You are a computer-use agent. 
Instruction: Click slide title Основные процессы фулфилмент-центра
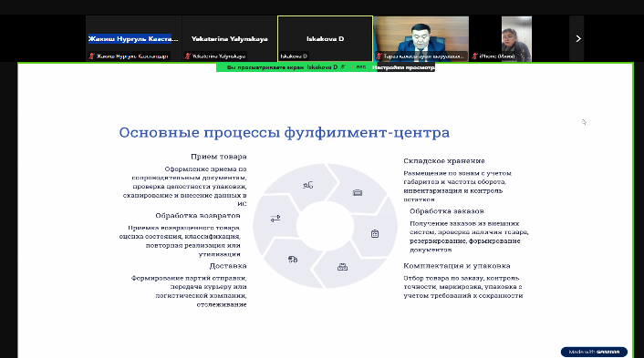click(285, 132)
